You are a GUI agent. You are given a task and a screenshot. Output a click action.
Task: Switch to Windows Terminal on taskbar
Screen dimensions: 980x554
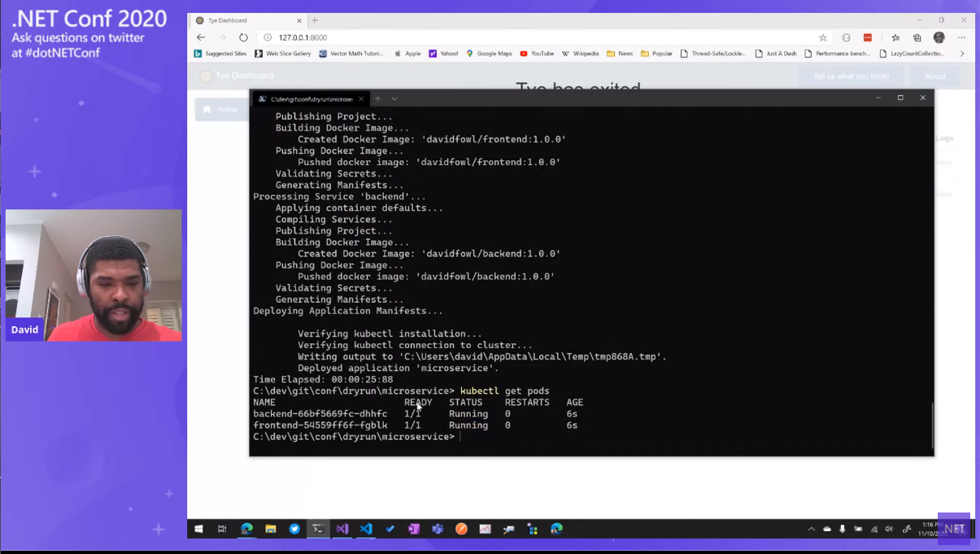(x=318, y=529)
